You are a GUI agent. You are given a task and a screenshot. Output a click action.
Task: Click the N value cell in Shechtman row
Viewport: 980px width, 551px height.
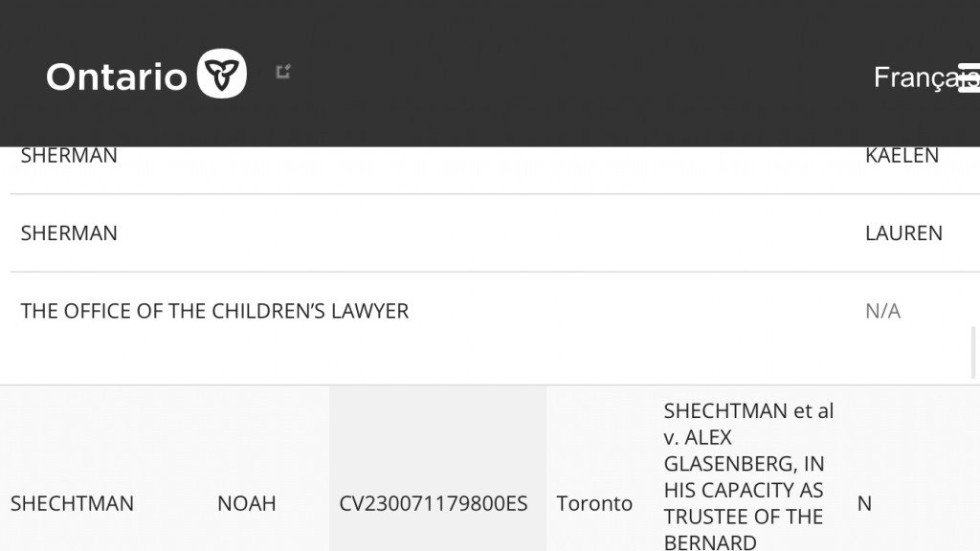click(x=864, y=503)
